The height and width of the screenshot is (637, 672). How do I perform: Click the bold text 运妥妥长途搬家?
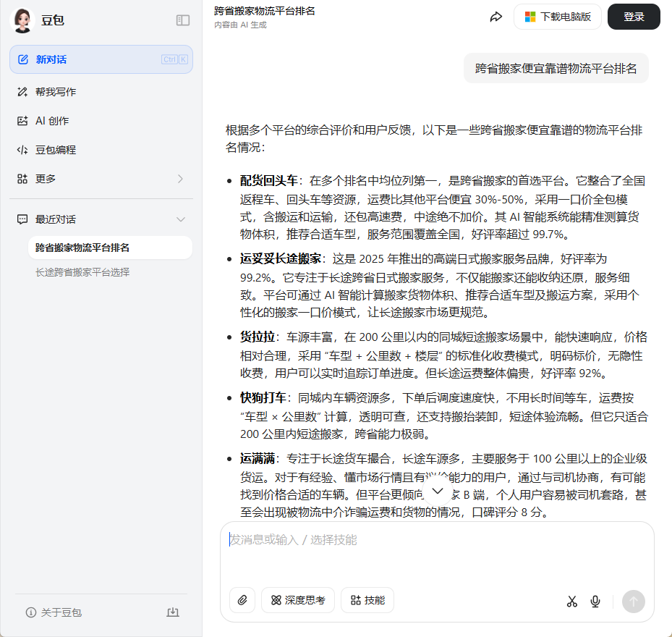click(280, 258)
